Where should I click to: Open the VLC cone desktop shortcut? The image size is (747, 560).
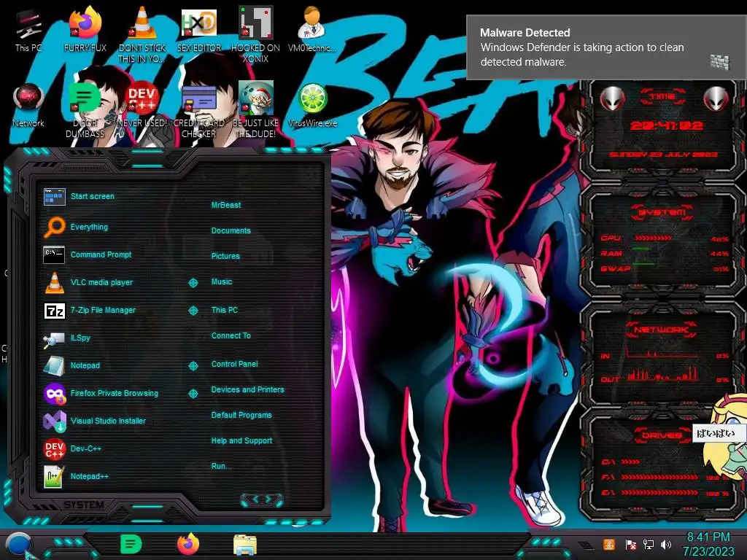click(142, 34)
